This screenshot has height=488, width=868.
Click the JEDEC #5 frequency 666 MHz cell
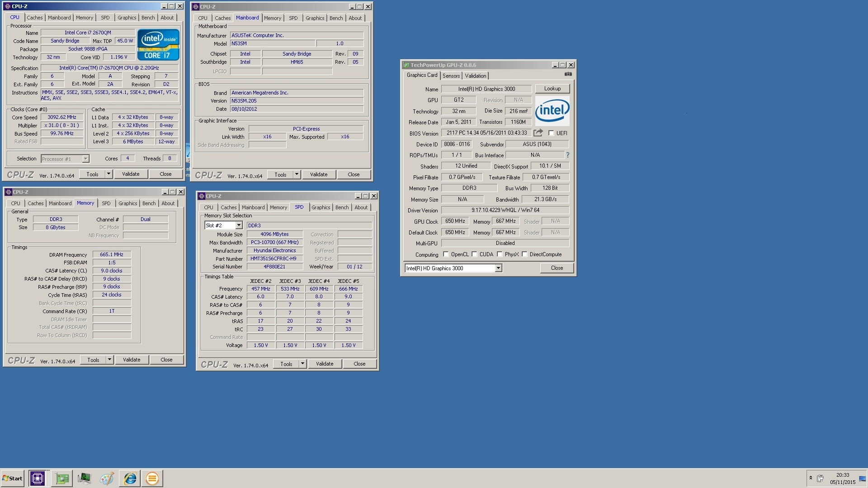(x=348, y=289)
